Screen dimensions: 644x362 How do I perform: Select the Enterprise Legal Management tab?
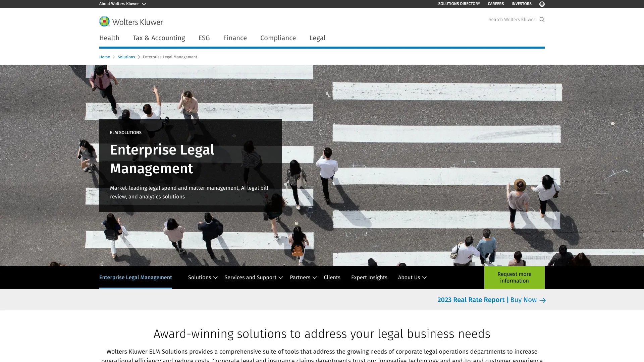click(x=136, y=277)
